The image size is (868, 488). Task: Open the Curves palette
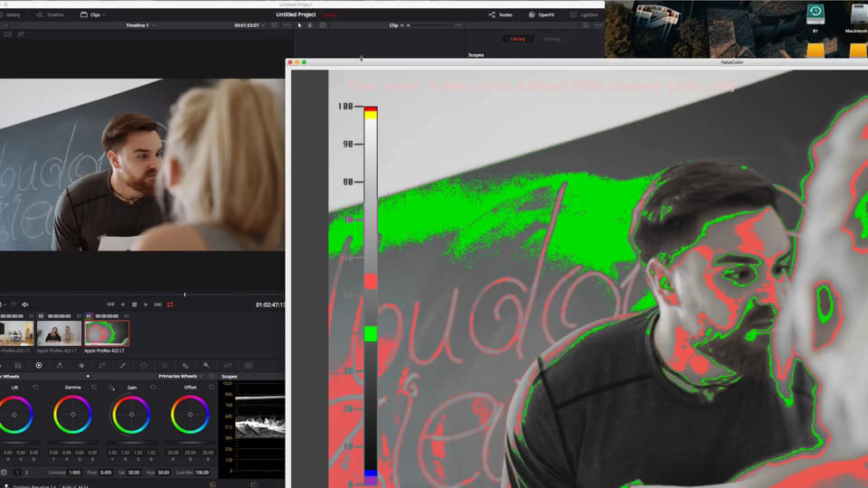pos(102,366)
